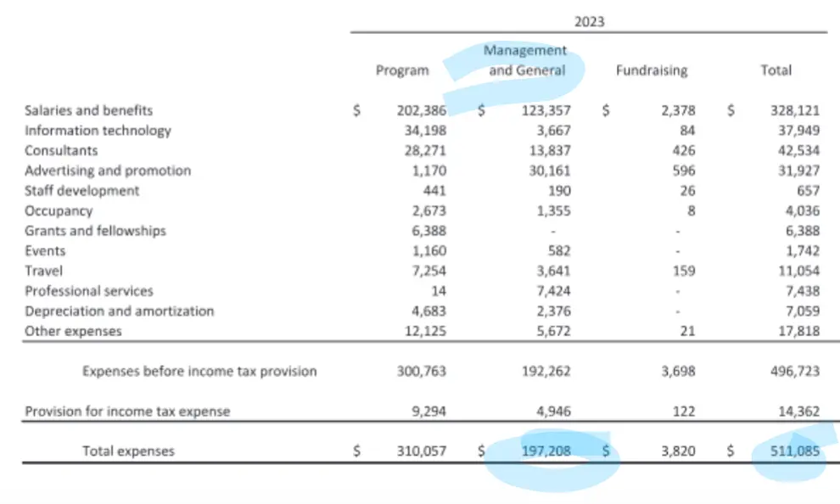Click the circled 197,208 total value
The image size is (840, 504).
click(x=543, y=451)
